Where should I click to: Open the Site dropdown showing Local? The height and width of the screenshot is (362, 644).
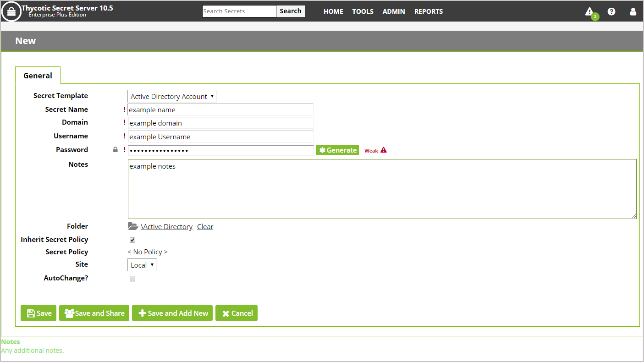tap(142, 265)
